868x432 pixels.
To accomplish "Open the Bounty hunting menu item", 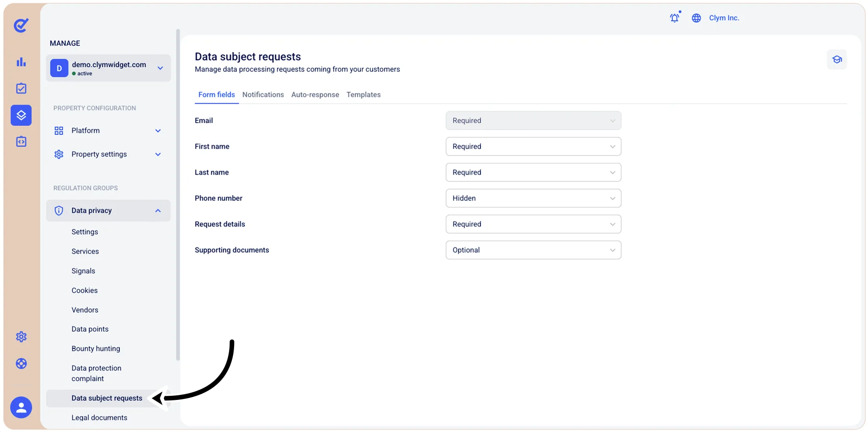I will (96, 349).
